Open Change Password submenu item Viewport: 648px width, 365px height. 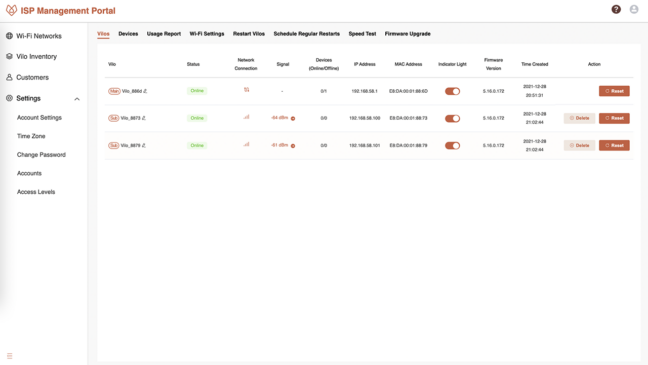(41, 155)
